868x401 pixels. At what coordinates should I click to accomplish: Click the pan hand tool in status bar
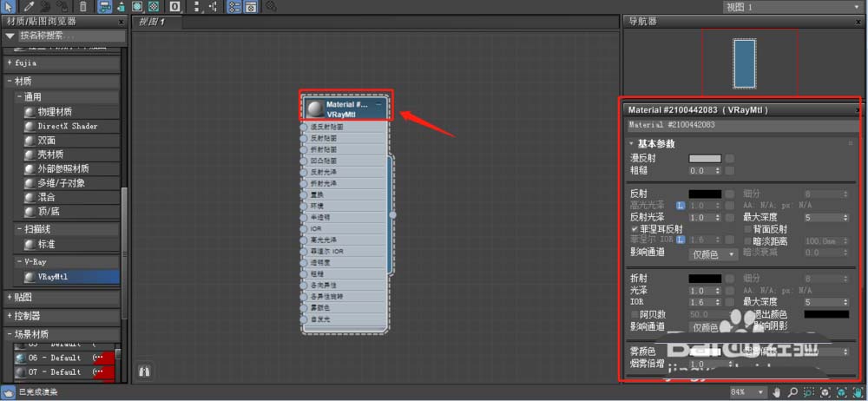click(776, 391)
